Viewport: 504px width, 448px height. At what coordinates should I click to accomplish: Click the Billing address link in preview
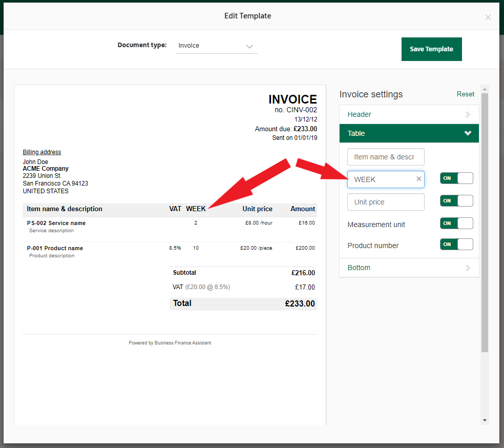[x=41, y=152]
